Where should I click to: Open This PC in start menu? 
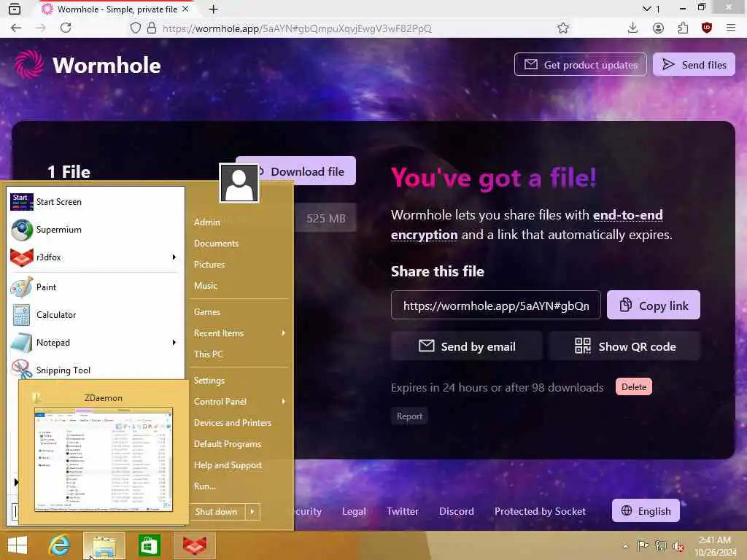pyautogui.click(x=208, y=354)
